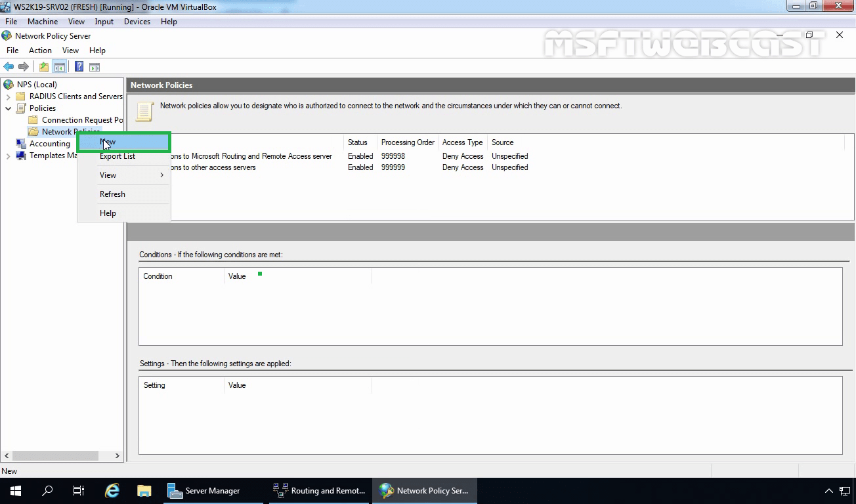
Task: Select the Accounting tree label
Action: coord(49,144)
